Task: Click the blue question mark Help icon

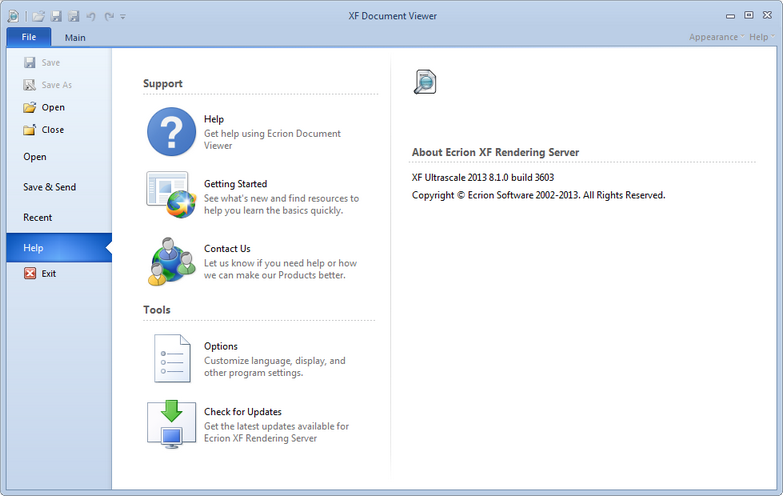Action: point(171,132)
